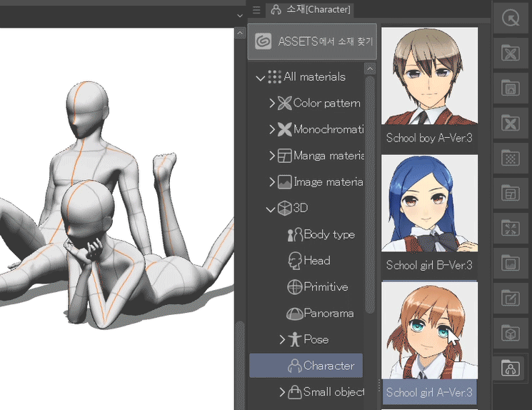Select the Monochromatic pattern category
The height and width of the screenshot is (410, 532).
coord(328,129)
